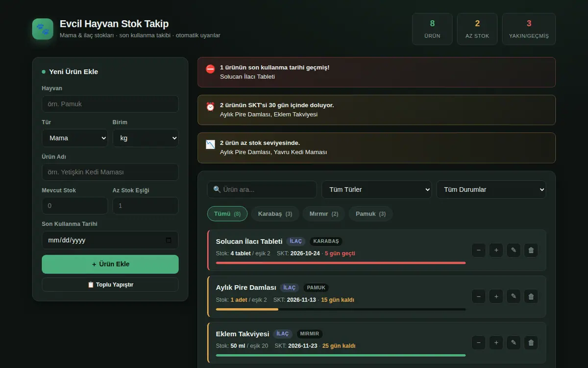Click the + Ürün Ekle button

[x=110, y=264]
